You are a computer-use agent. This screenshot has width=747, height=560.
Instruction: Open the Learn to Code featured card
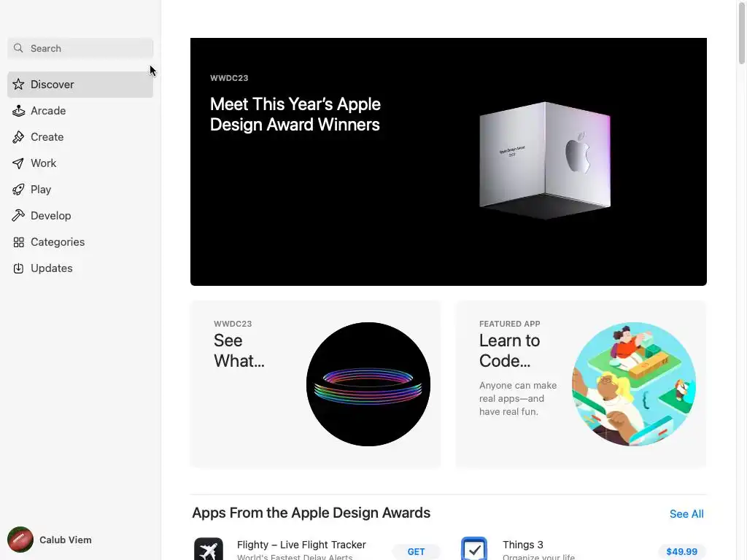(x=581, y=384)
